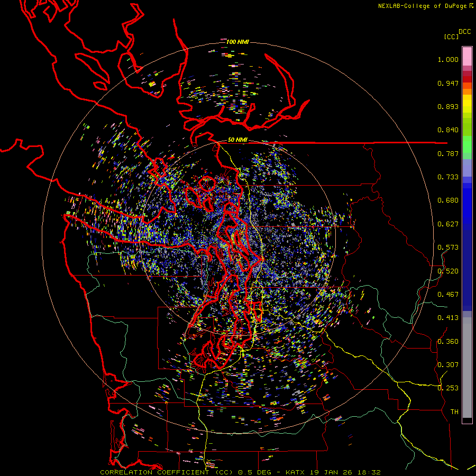Image resolution: width=476 pixels, height=476 pixels.
Task: Click the TH threshold label
Action: click(454, 412)
